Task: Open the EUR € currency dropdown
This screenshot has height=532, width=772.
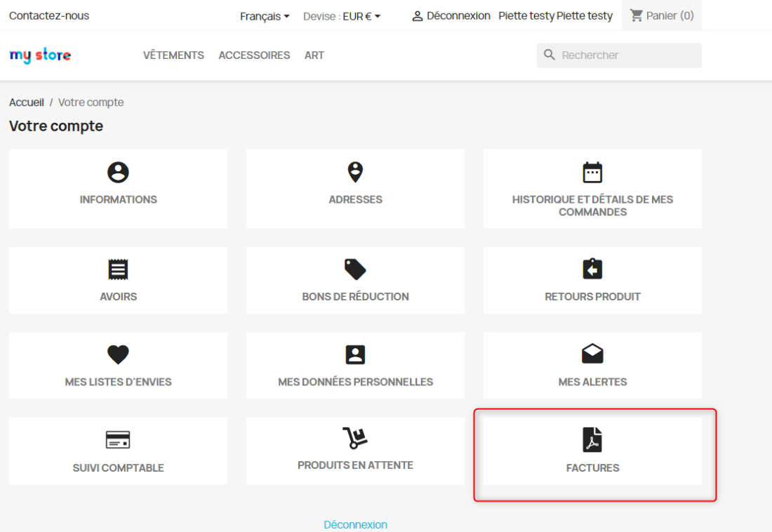Action: pyautogui.click(x=362, y=16)
